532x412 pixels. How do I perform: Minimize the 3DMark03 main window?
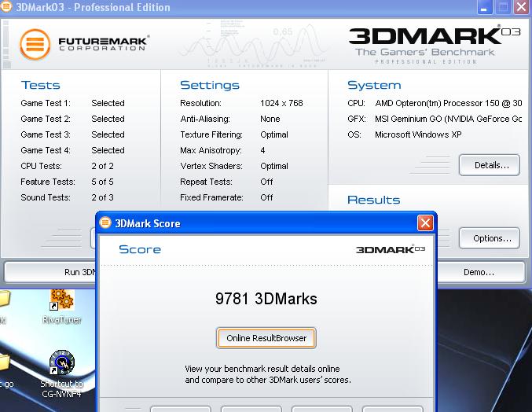tap(485, 7)
